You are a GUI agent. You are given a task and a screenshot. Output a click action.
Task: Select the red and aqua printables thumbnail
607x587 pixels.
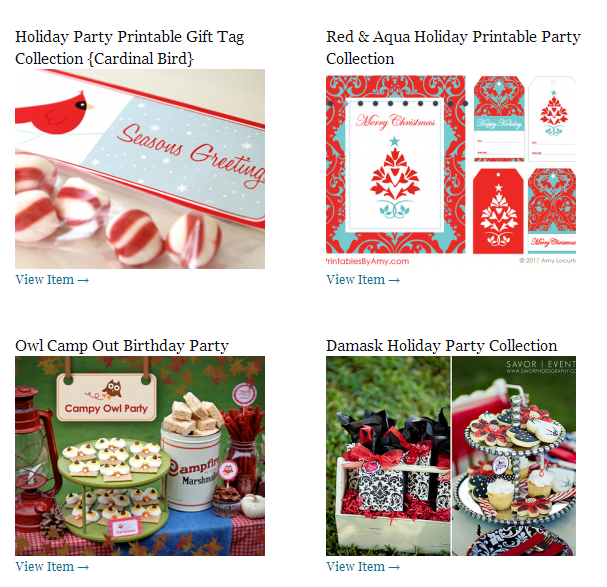[x=451, y=170]
